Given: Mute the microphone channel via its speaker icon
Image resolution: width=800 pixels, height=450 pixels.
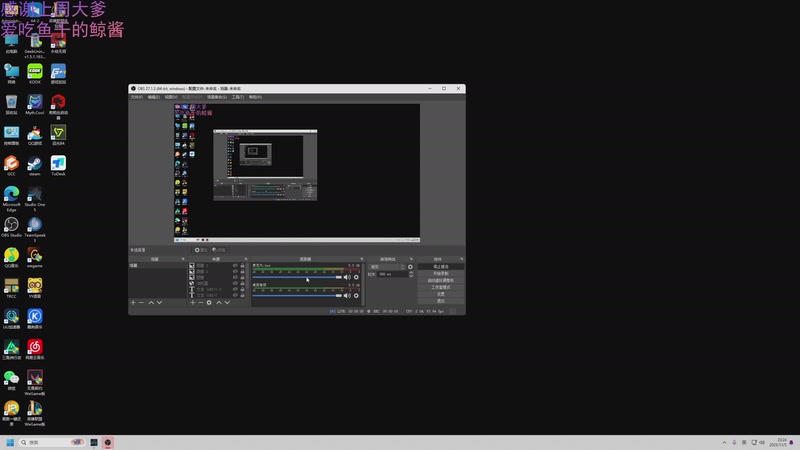Looking at the screenshot, I should click(347, 277).
